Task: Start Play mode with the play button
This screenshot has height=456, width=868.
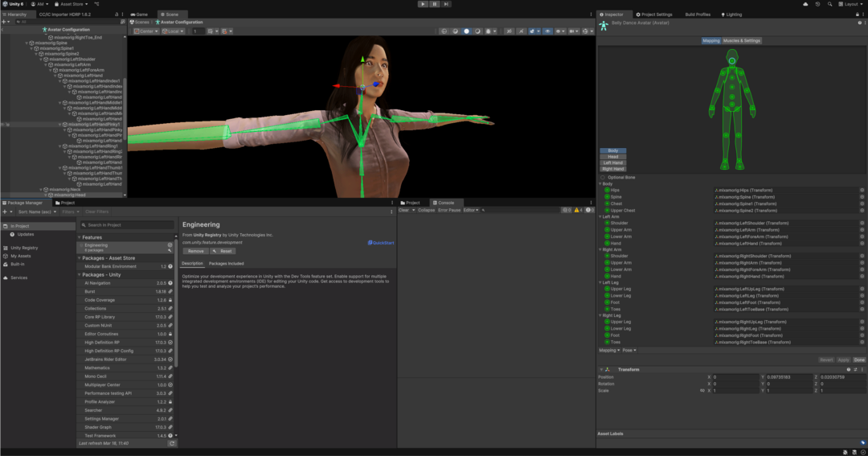Action: click(423, 4)
